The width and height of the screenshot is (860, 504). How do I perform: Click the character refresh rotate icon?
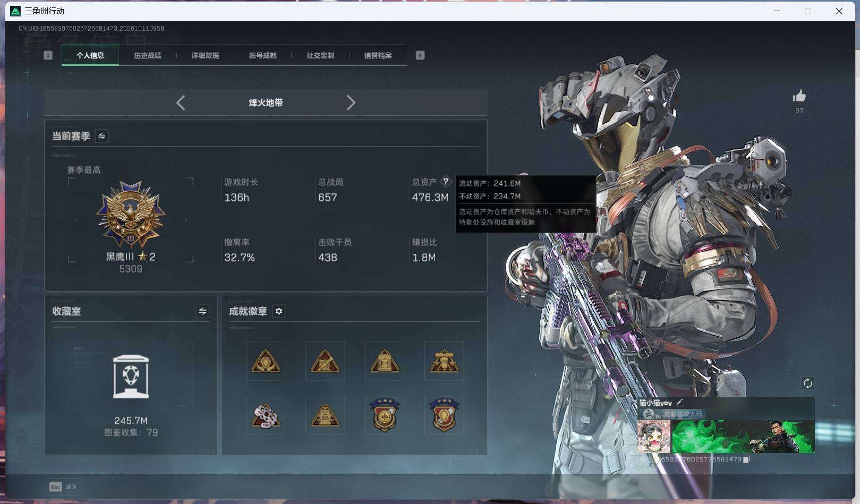click(807, 383)
